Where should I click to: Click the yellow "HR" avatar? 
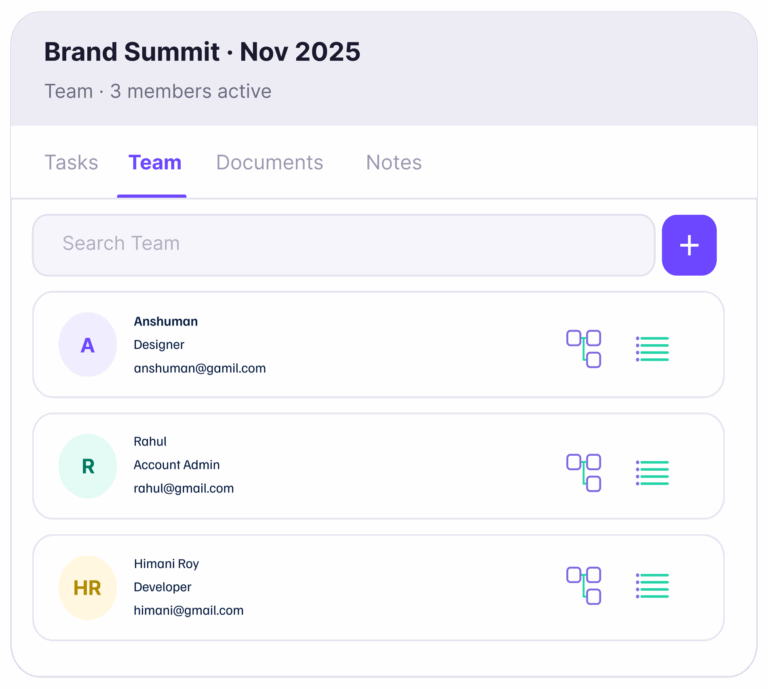point(88,588)
